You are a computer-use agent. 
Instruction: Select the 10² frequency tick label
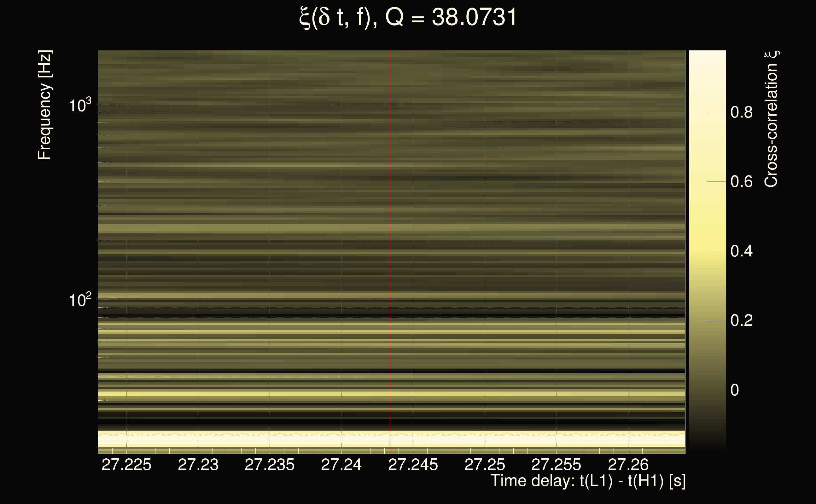coord(80,300)
